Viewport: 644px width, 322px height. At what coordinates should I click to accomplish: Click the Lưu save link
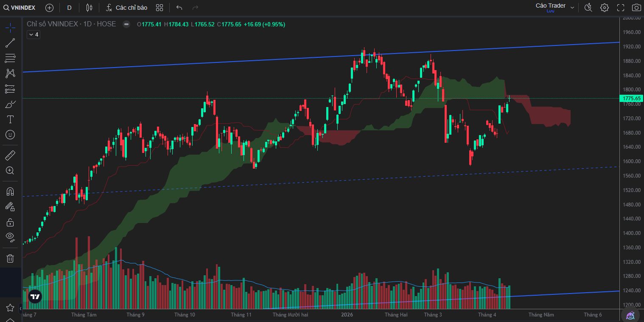pyautogui.click(x=550, y=11)
